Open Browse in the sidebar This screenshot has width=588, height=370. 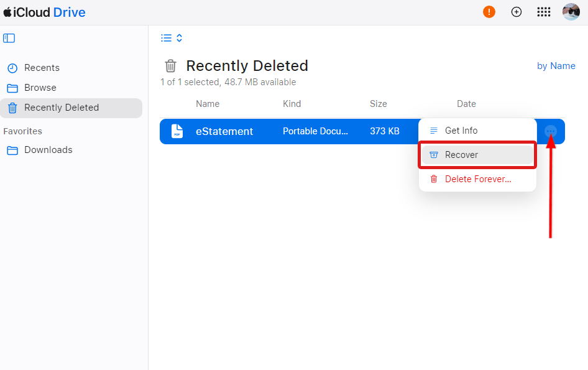[x=71, y=88]
